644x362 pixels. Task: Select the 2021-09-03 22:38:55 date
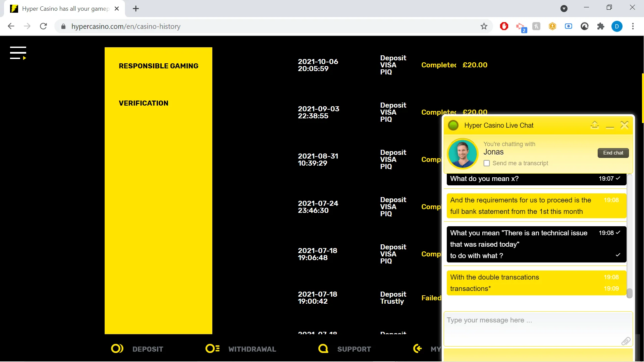(x=319, y=112)
